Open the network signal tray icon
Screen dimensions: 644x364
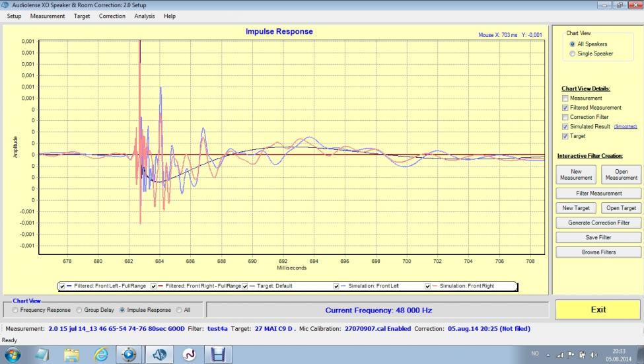click(x=559, y=355)
